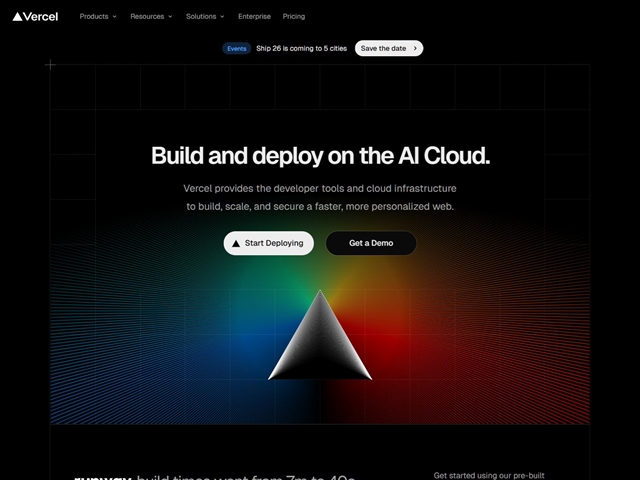Screen dimensions: 640x480
Task: Open the Pricing page
Action: click(x=294, y=17)
